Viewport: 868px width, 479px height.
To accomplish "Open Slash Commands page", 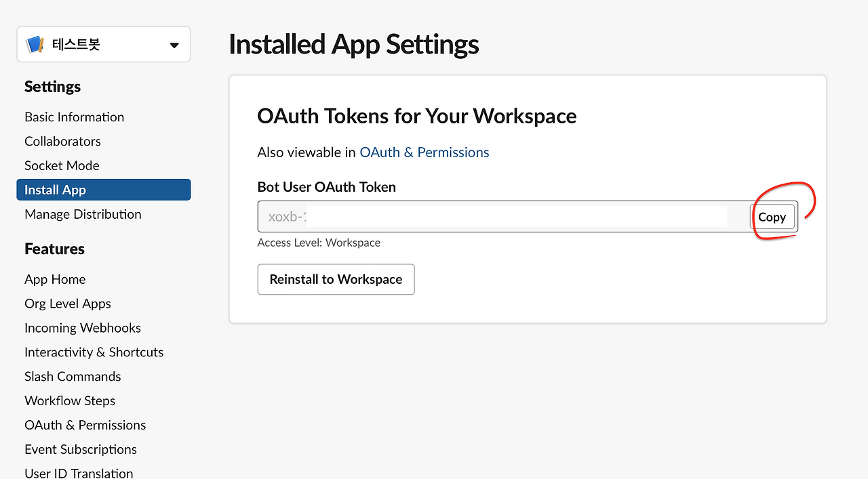I will [x=73, y=377].
